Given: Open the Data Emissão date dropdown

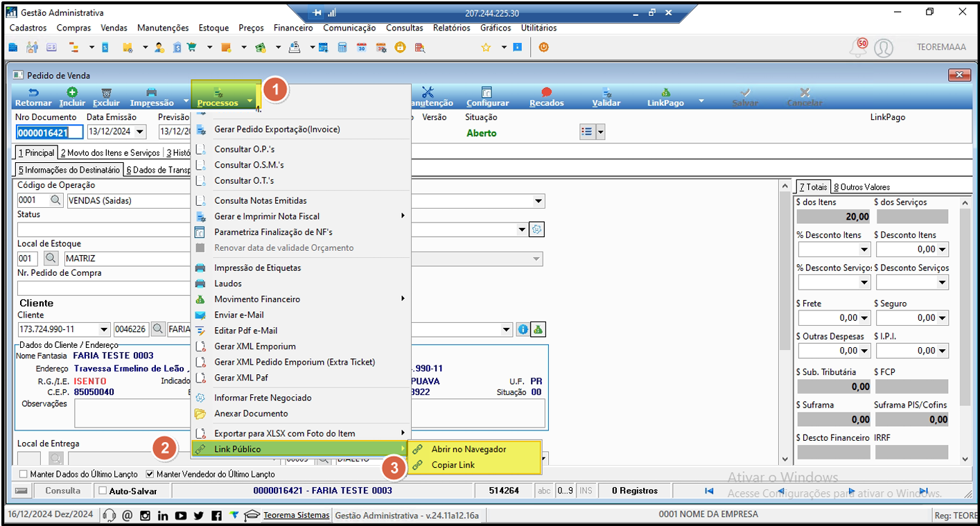Looking at the screenshot, I should pos(140,132).
